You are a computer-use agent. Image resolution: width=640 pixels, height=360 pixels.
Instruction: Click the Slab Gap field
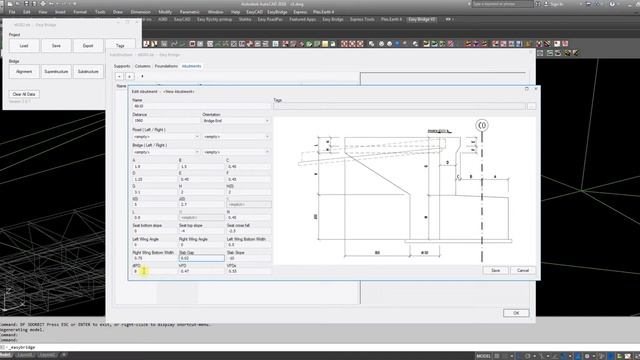coord(202,258)
